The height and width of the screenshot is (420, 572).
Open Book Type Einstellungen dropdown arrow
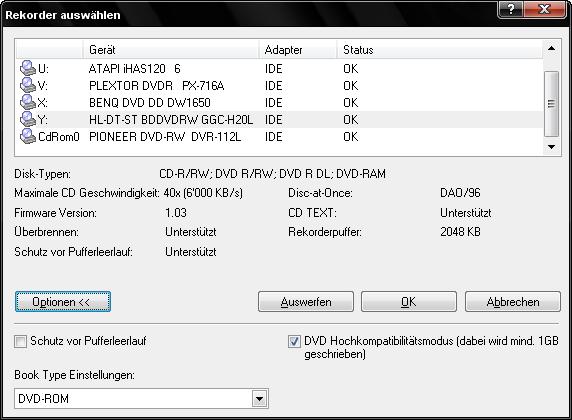[259, 398]
